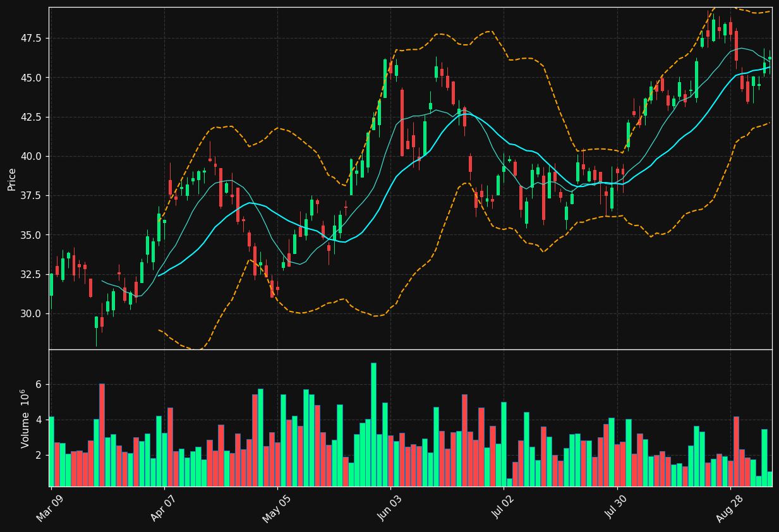
Task: Click the 35.0 price axis tick
Action: 31,235
